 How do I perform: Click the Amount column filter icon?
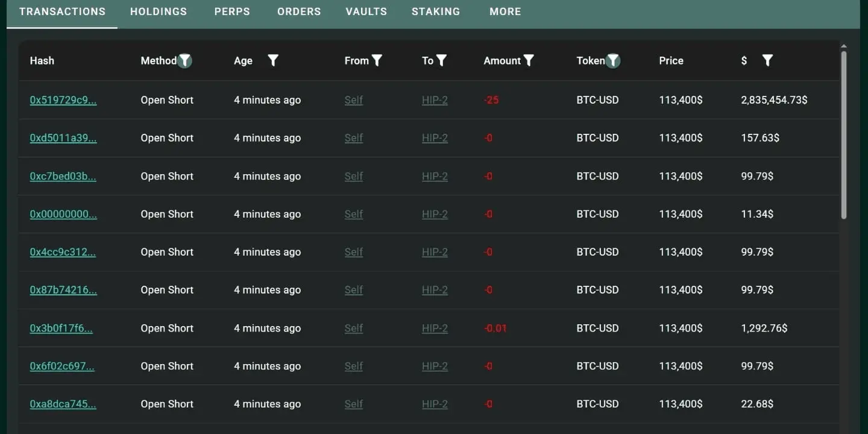529,60
